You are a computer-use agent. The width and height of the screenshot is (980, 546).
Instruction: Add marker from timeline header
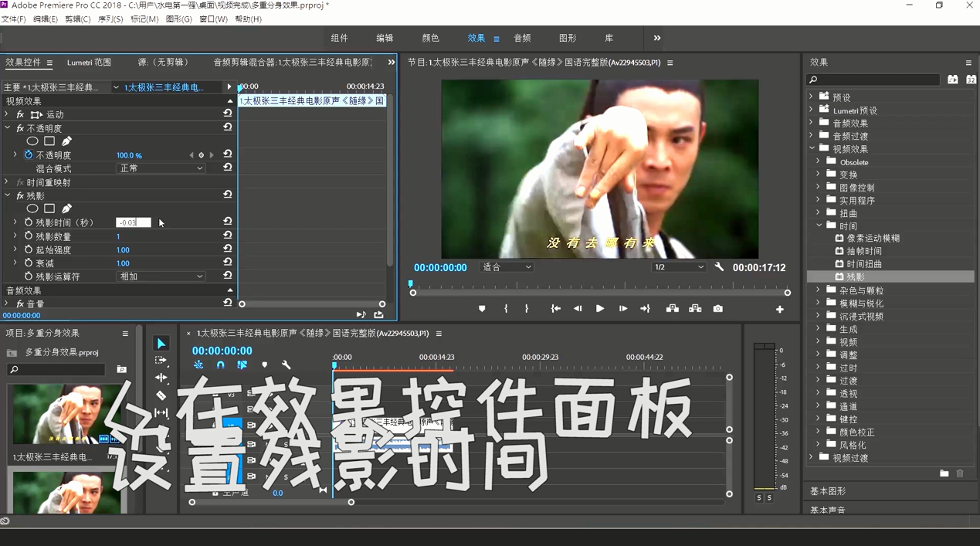[x=264, y=365]
